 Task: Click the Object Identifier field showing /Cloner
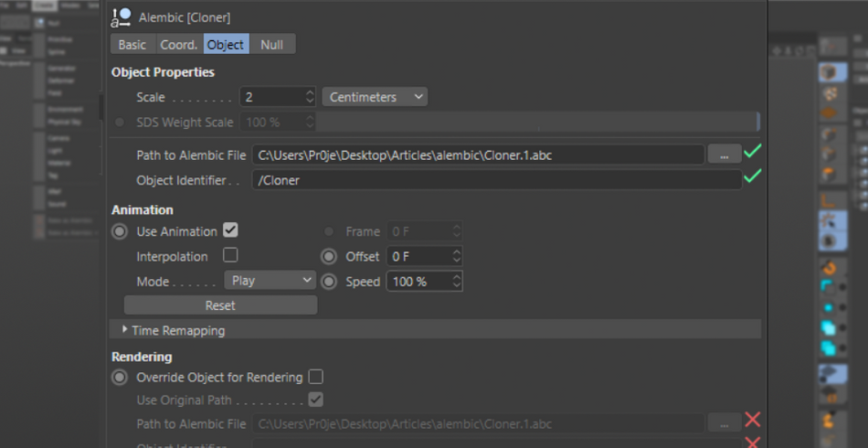point(497,180)
